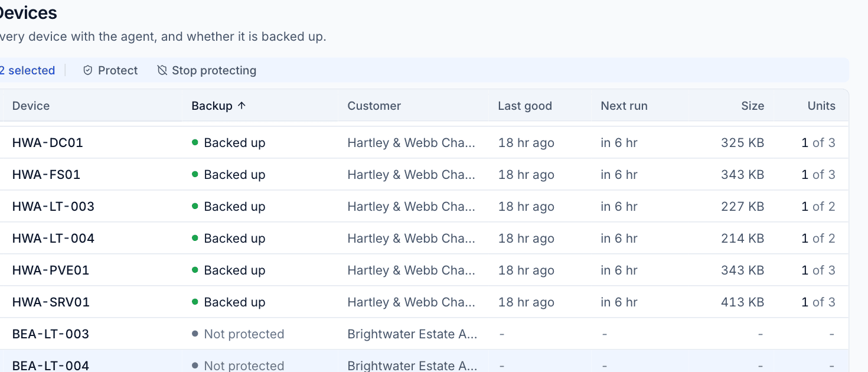Sort by the Device column header

coord(31,106)
